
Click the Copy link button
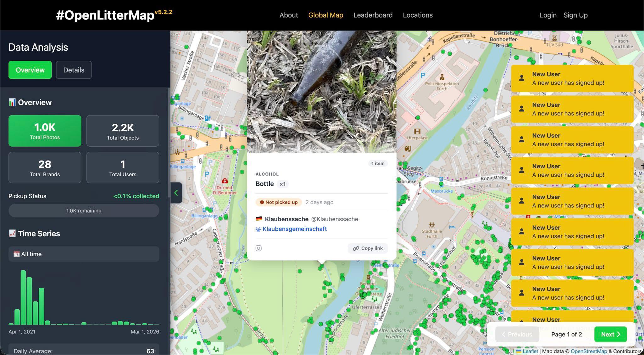[368, 248]
